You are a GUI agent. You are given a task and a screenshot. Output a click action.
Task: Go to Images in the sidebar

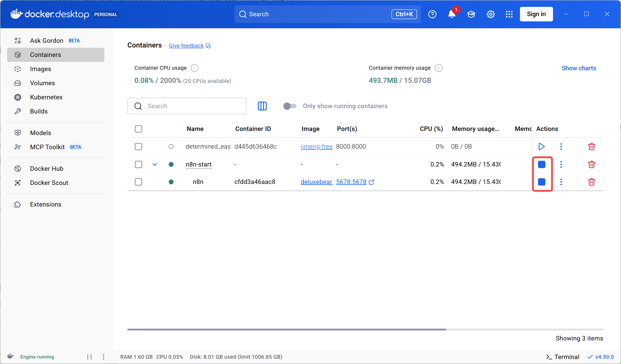click(x=40, y=69)
